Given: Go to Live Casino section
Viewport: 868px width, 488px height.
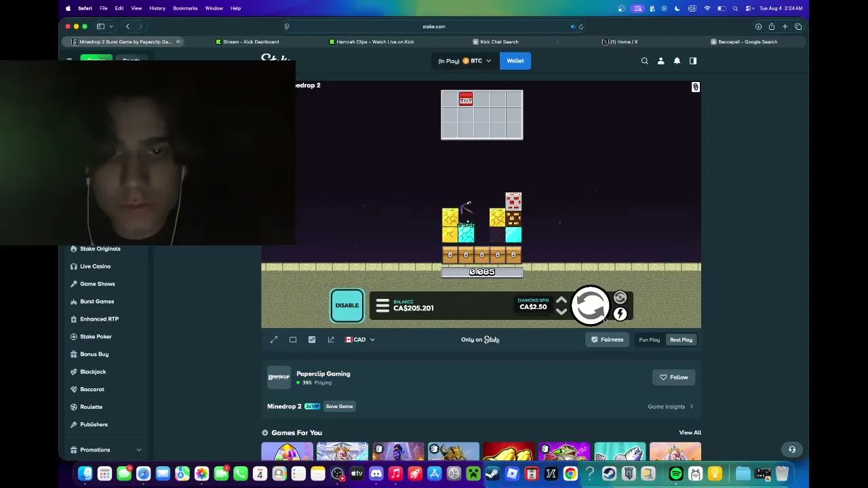Looking at the screenshot, I should (95, 266).
